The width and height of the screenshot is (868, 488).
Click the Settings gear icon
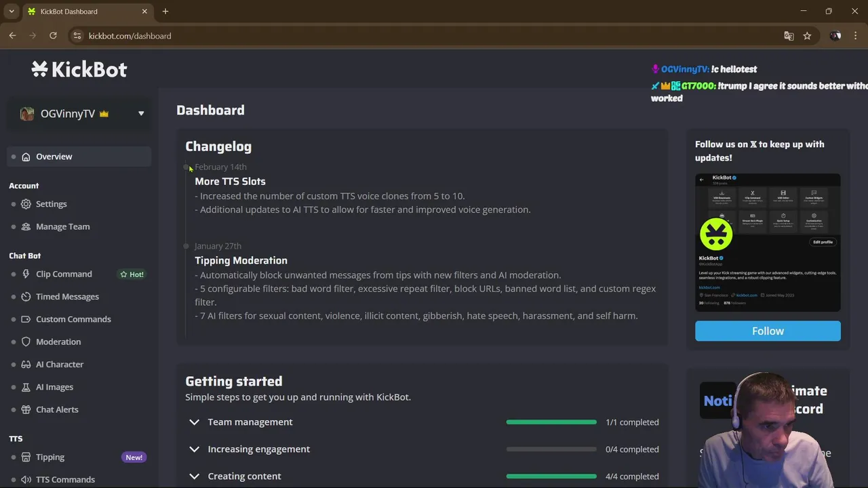pos(26,204)
